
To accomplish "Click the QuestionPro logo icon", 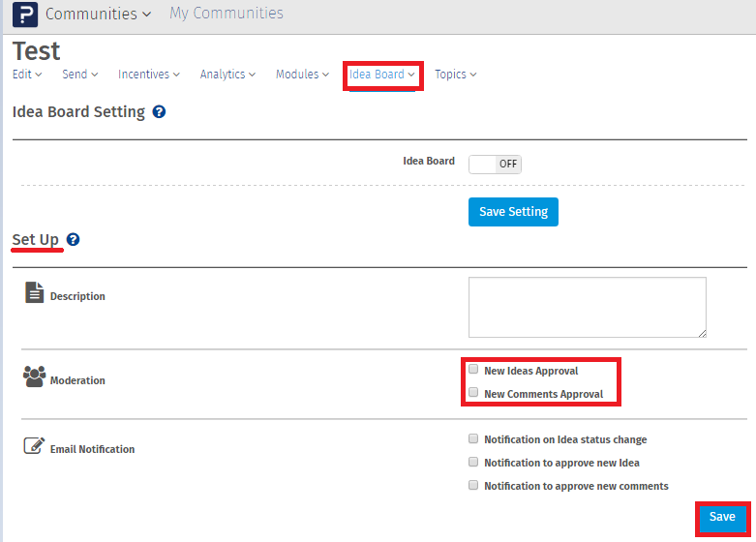I will (x=24, y=15).
